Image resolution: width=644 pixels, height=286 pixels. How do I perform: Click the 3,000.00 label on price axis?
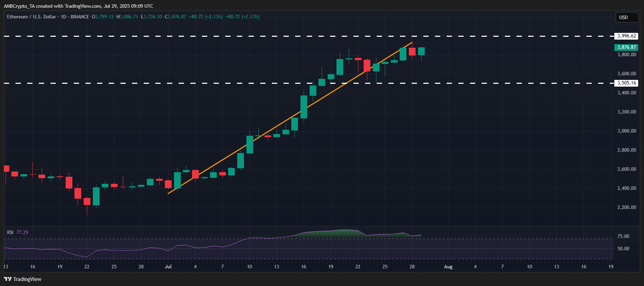(x=627, y=131)
